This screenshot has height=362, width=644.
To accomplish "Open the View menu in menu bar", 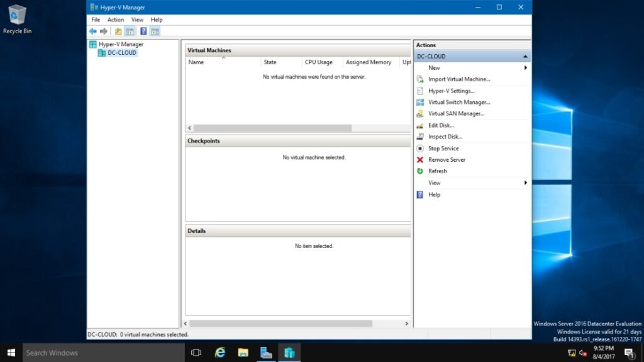I will 137,20.
